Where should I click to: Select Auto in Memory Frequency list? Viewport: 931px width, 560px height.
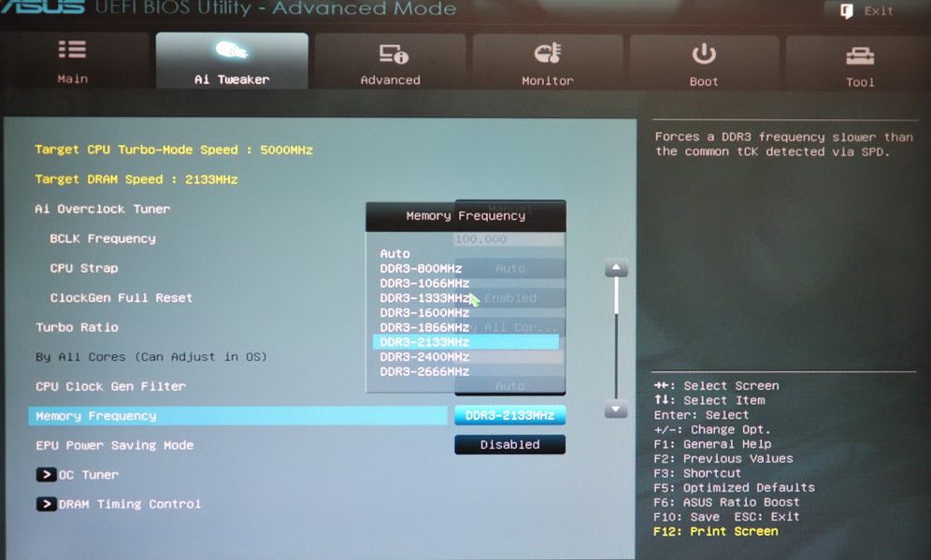coord(394,253)
